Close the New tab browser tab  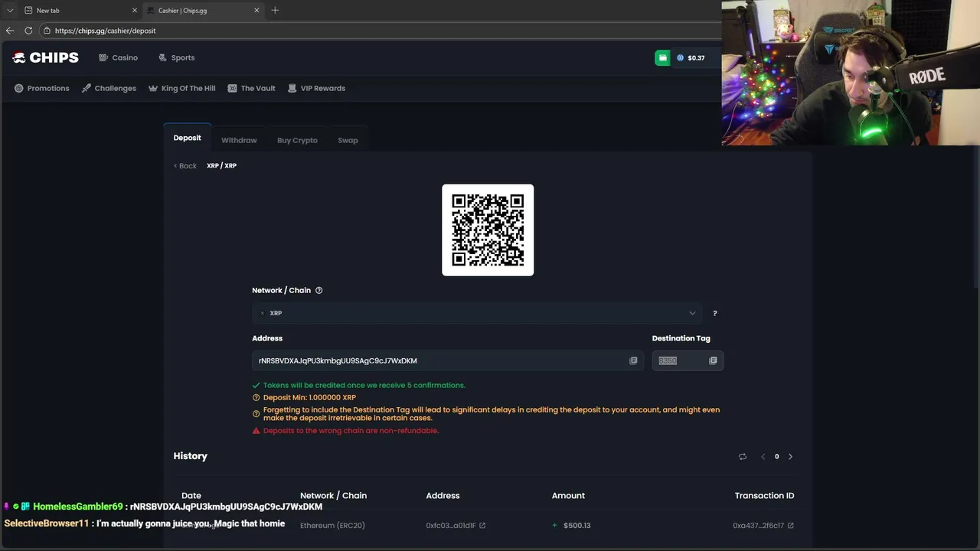click(135, 10)
